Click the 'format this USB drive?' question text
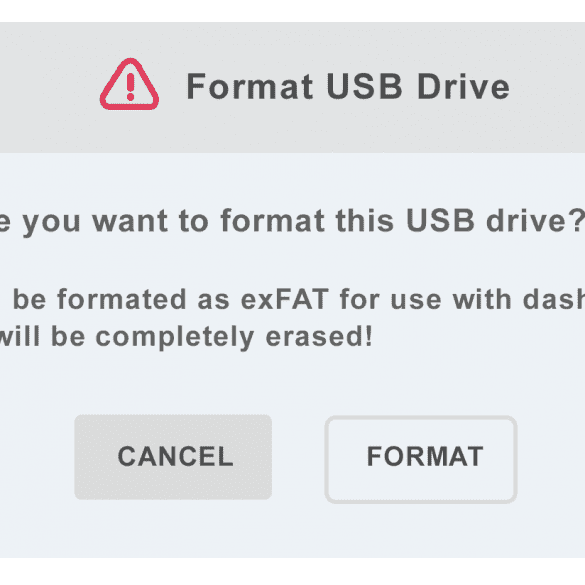Image resolution: width=585 pixels, height=585 pixels. pyautogui.click(x=402, y=220)
